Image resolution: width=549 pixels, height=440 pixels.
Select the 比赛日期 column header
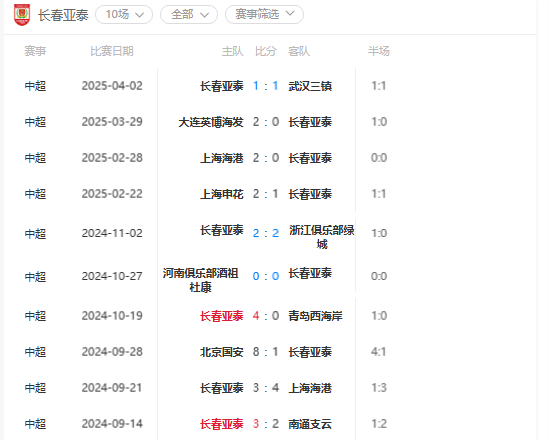pyautogui.click(x=112, y=51)
